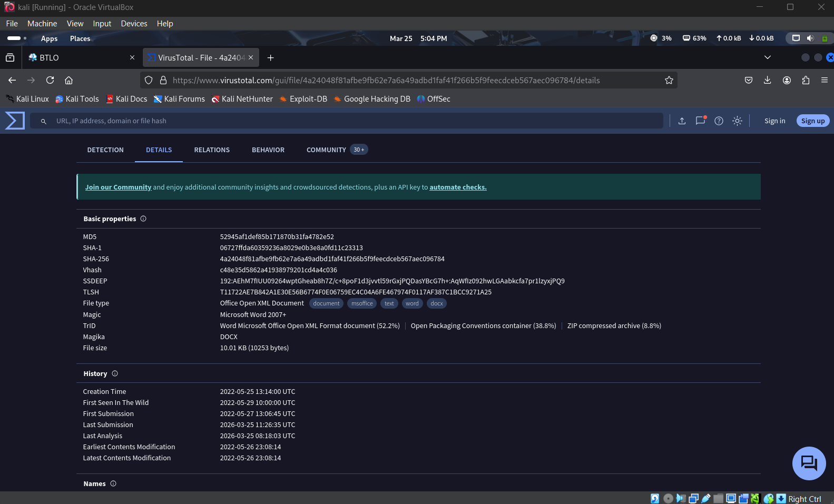Open a new browser tab

tap(270, 57)
